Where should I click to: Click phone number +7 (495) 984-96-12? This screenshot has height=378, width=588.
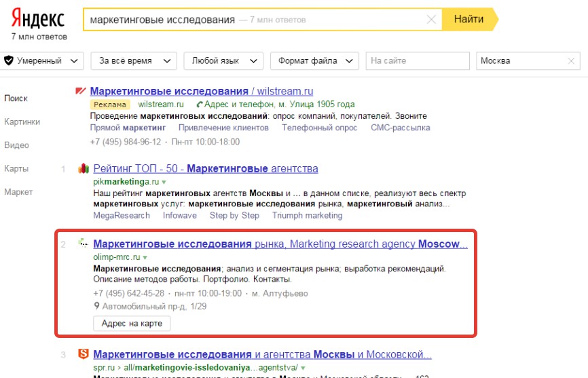tap(125, 142)
